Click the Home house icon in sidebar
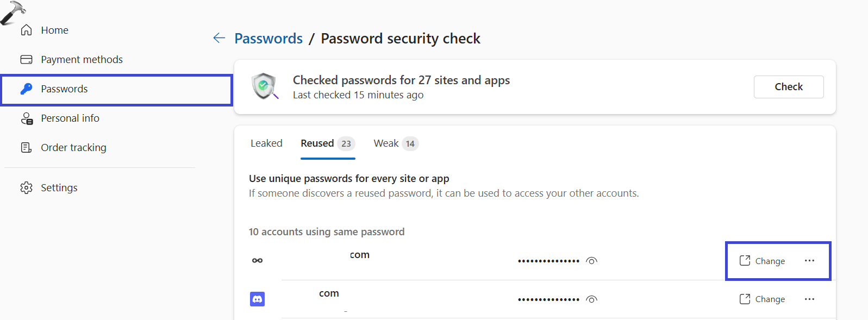This screenshot has height=320, width=868. (26, 30)
